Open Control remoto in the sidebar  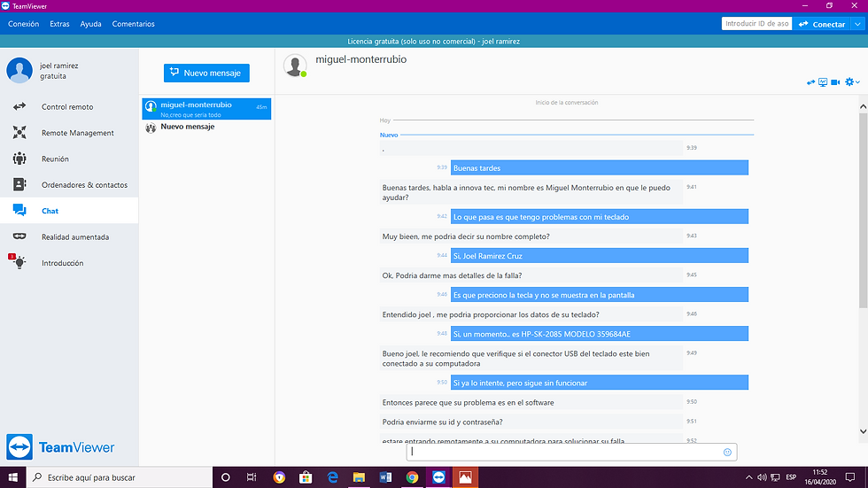(x=69, y=107)
